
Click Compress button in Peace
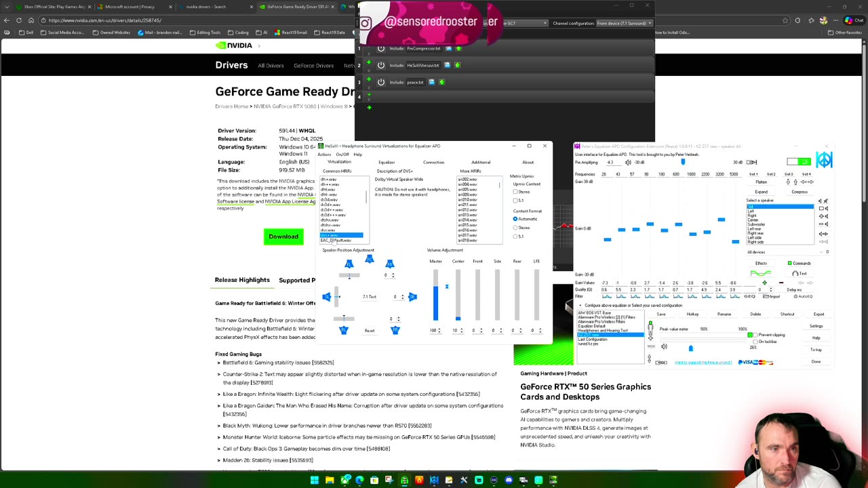tap(800, 192)
